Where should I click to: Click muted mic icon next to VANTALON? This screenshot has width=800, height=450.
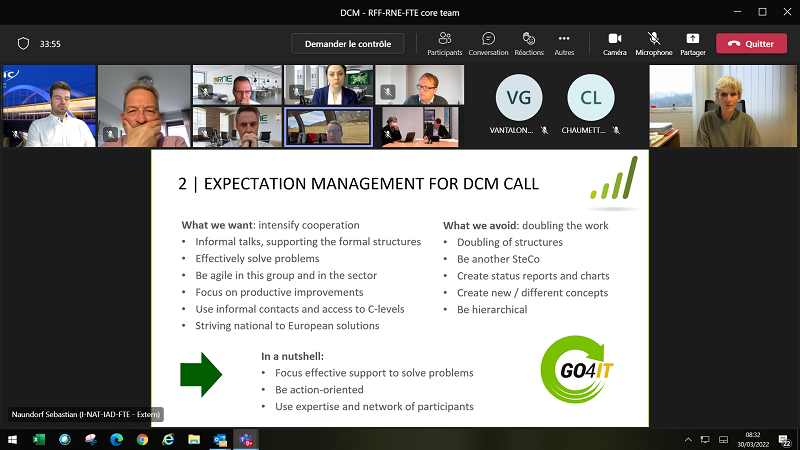pyautogui.click(x=545, y=130)
